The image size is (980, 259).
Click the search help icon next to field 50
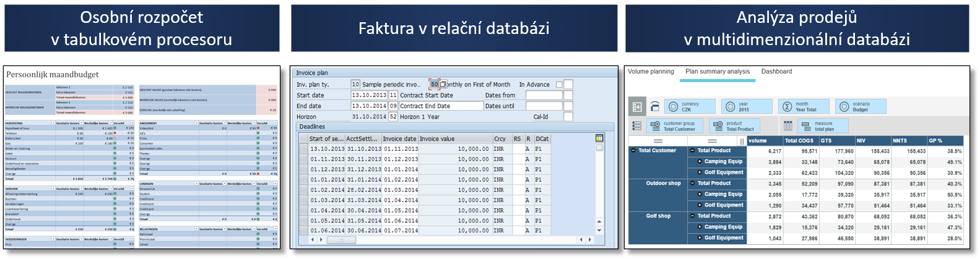443,84
